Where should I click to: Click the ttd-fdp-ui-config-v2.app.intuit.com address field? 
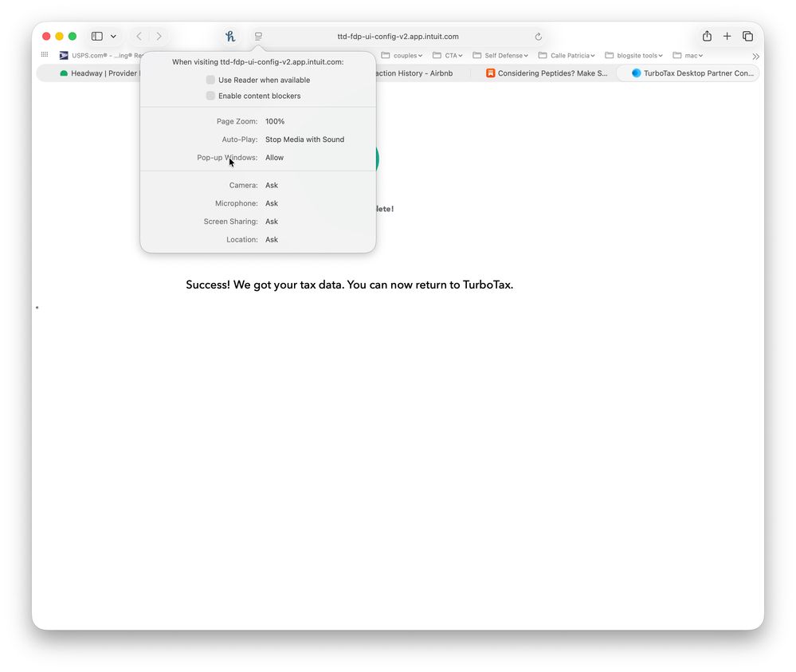click(x=398, y=37)
